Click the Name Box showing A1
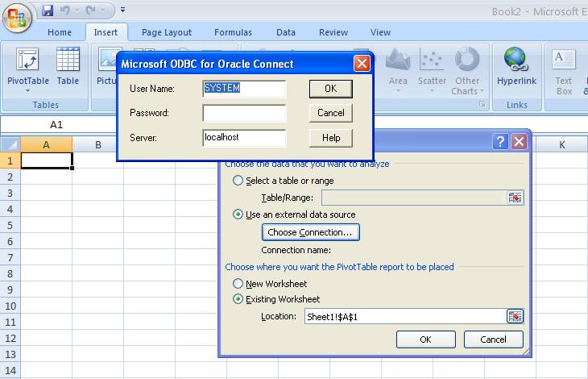The height and width of the screenshot is (379, 588). point(57,124)
